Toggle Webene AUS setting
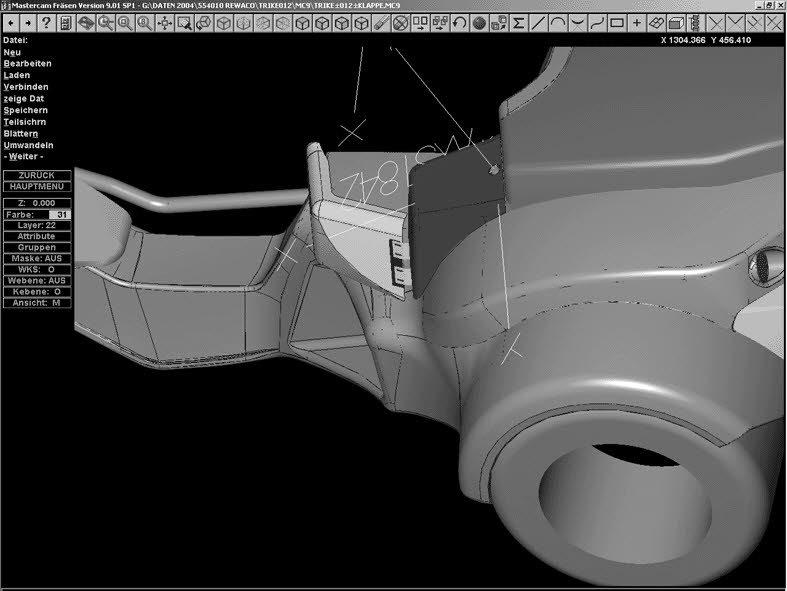 [37, 280]
